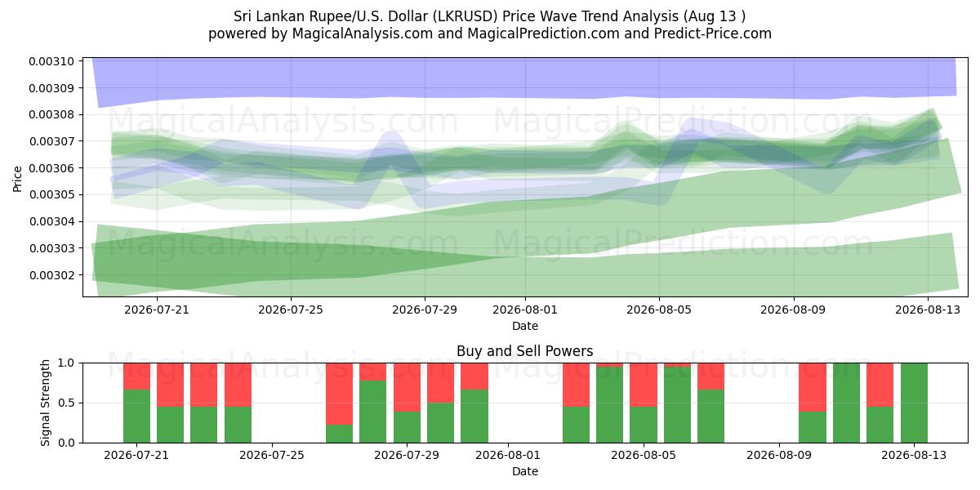Click 2026-07-25 on the price chart axis
The width and height of the screenshot is (980, 490).
tap(291, 310)
